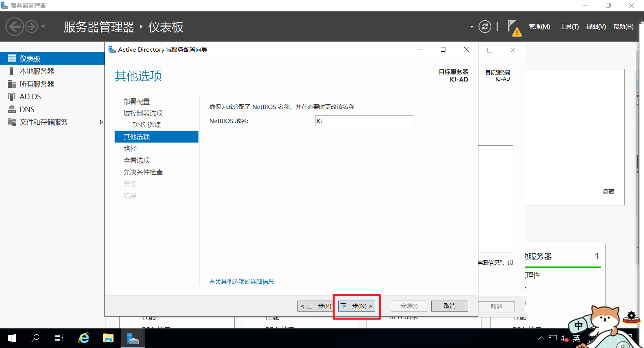Click the 取消 button in AD wizard
Image resolution: width=644 pixels, height=348 pixels.
450,306
